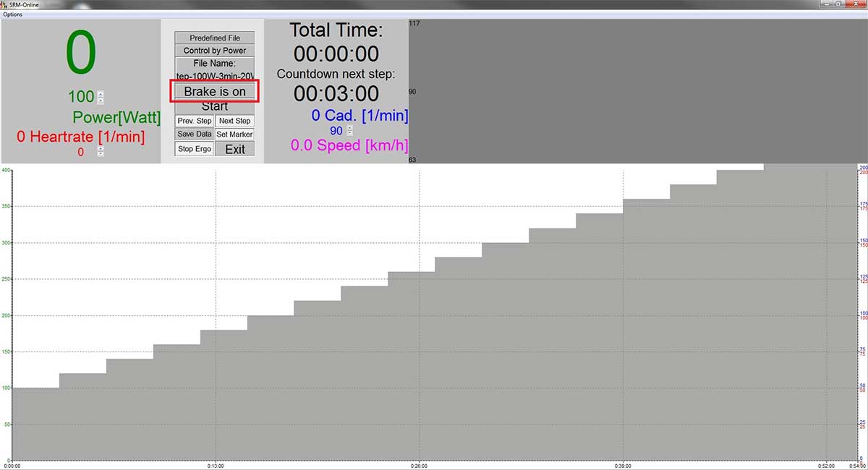Image resolution: width=868 pixels, height=470 pixels.
Task: Increase cadence target of 90
Action: click(350, 128)
